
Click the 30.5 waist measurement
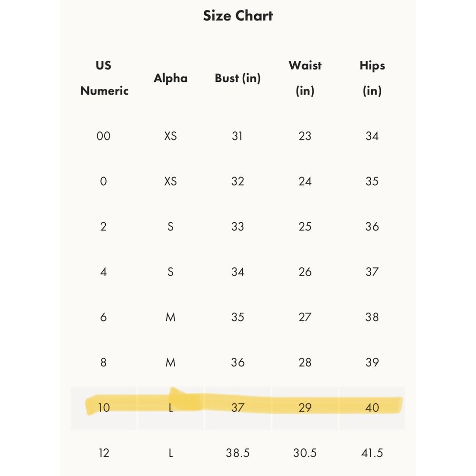point(305,453)
